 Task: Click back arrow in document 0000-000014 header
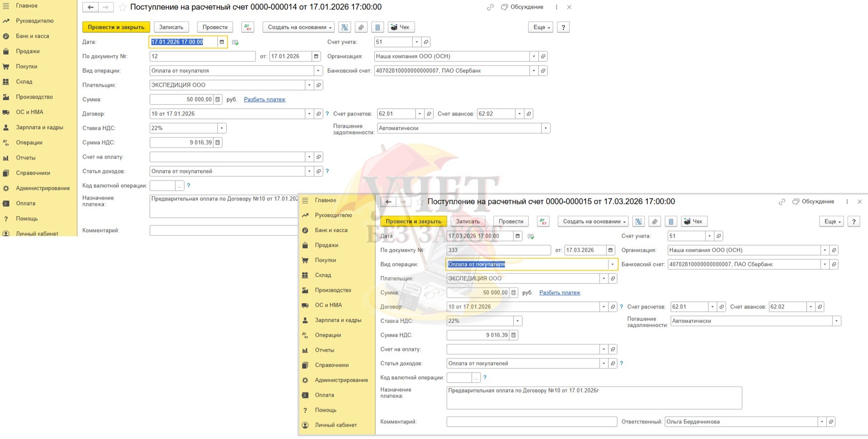click(90, 7)
